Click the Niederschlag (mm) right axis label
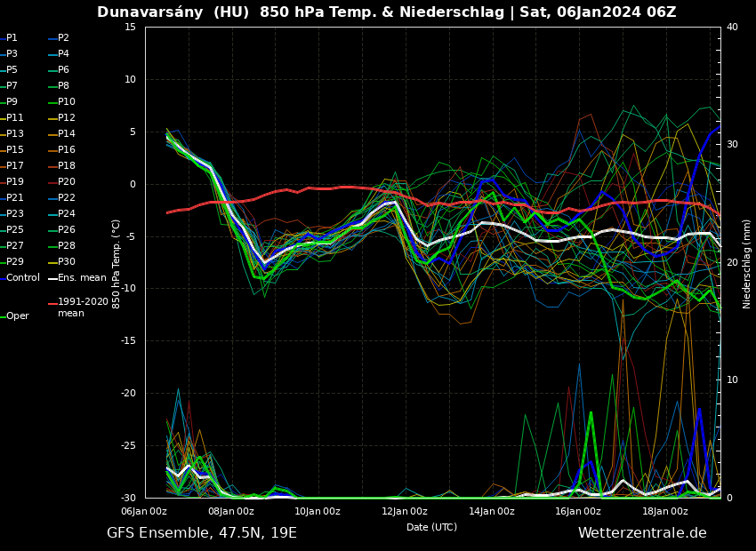The height and width of the screenshot is (551, 756). (747, 263)
